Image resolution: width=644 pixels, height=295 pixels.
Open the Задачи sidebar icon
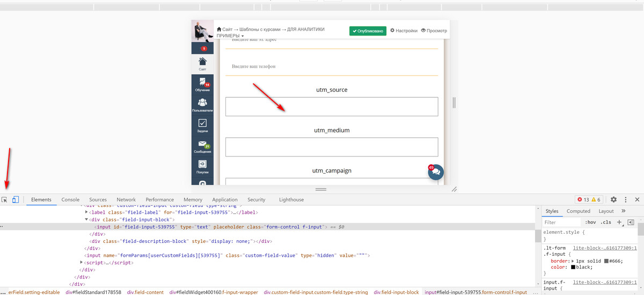pos(202,126)
